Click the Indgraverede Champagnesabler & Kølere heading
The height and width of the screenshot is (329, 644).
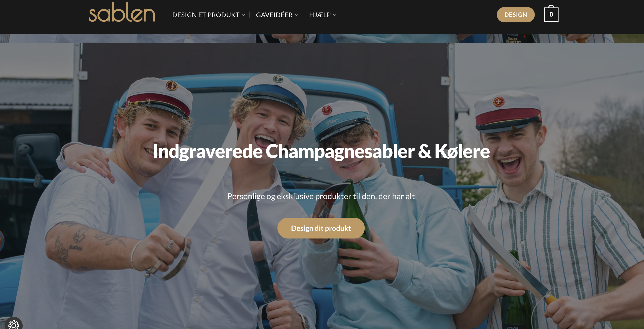[x=321, y=151]
